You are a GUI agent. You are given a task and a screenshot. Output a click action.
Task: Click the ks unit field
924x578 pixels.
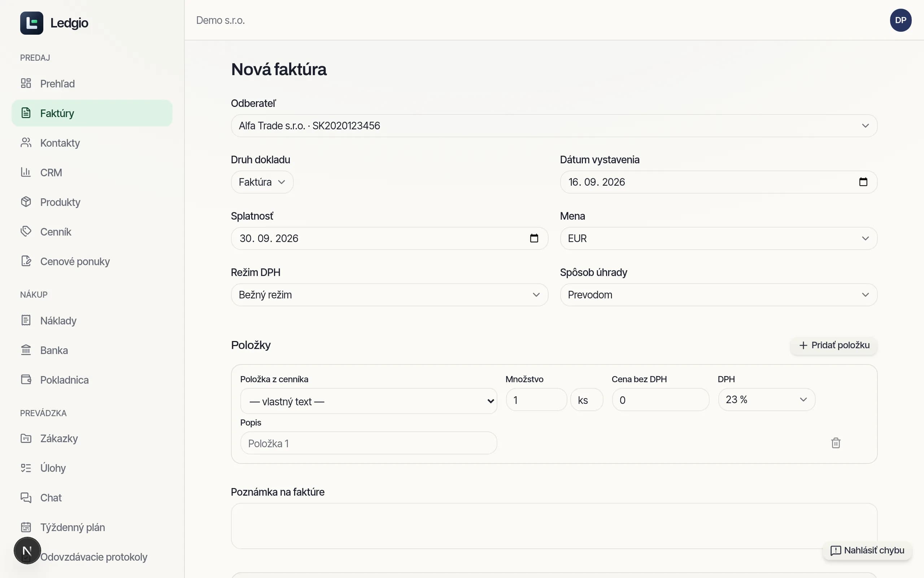(587, 400)
